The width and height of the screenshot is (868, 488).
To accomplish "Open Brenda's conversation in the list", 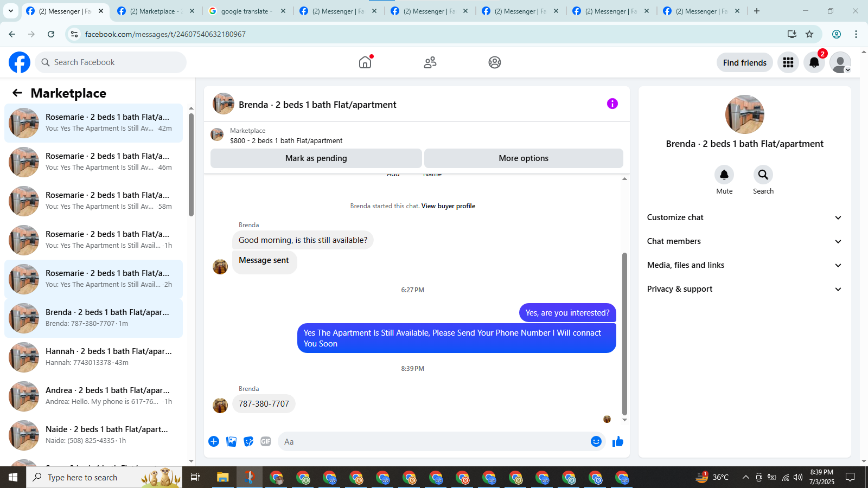I will (x=93, y=318).
